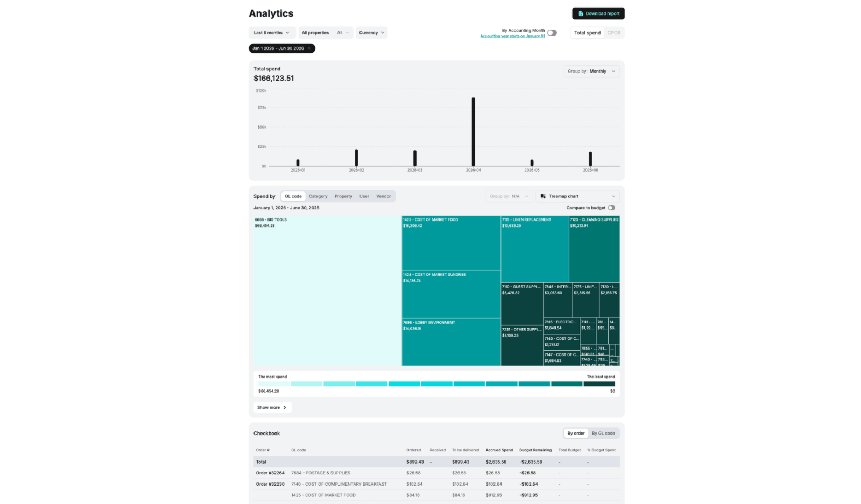Click the treemap icon in chart selector
Screen dimensions: 861x504
coord(543,196)
